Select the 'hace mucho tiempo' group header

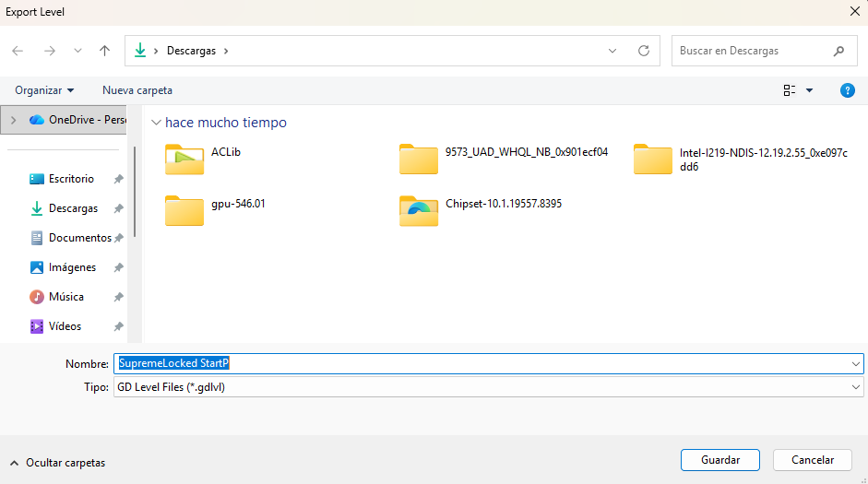(226, 123)
